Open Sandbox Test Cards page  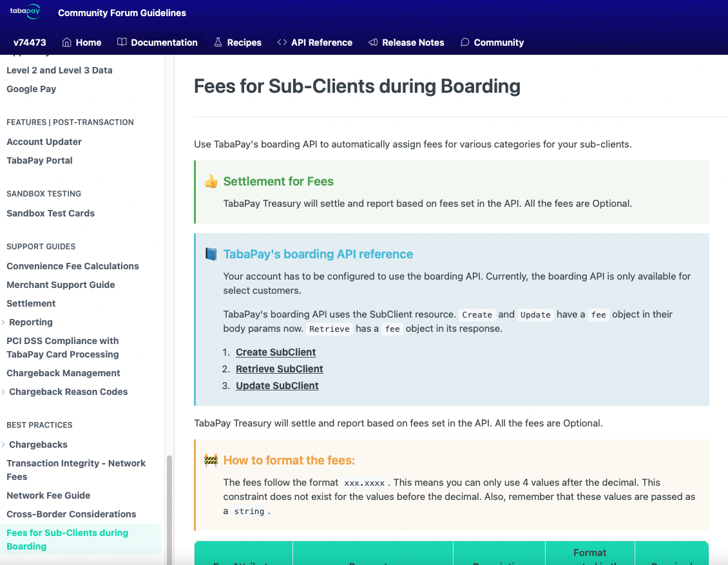pyautogui.click(x=51, y=213)
